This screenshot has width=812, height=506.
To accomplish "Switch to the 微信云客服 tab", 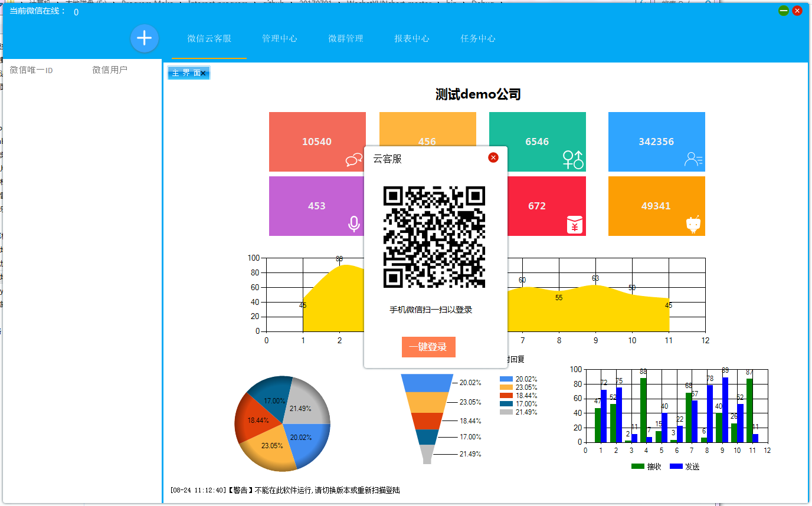I will [209, 39].
